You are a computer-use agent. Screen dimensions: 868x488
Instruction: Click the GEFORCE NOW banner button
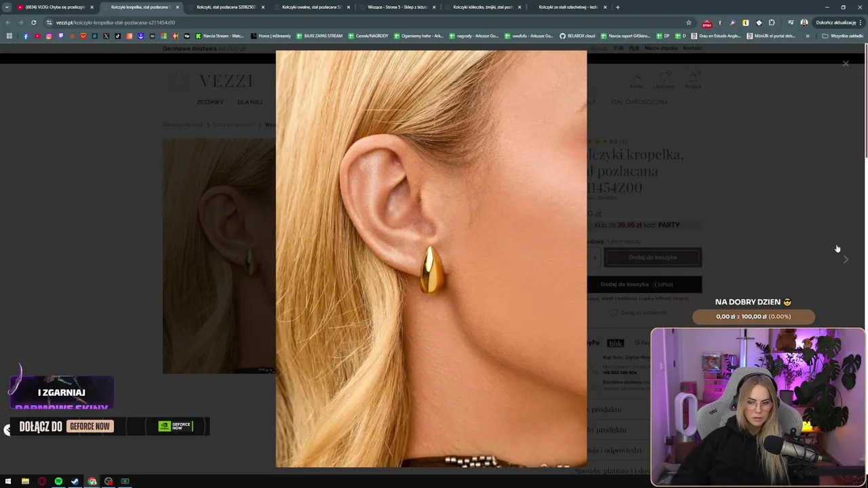tap(90, 426)
